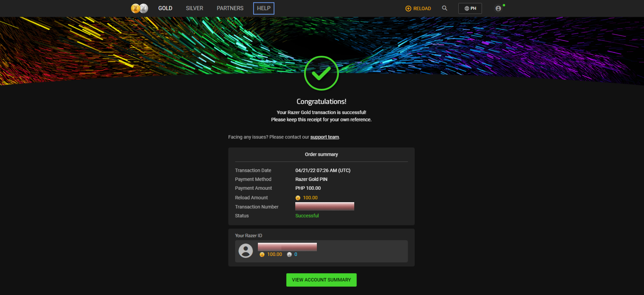Click the green Successful status text
The width and height of the screenshot is (644, 295).
point(307,216)
